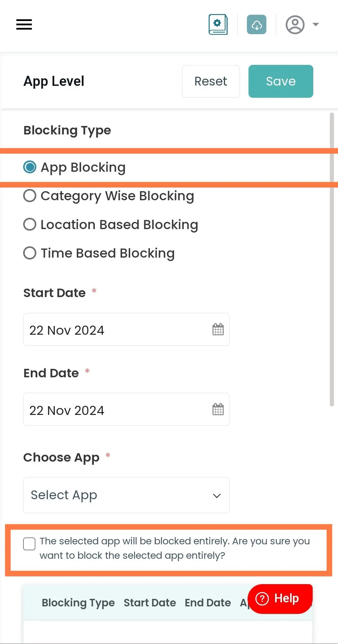
Task: Click the Reset button
Action: point(211,81)
